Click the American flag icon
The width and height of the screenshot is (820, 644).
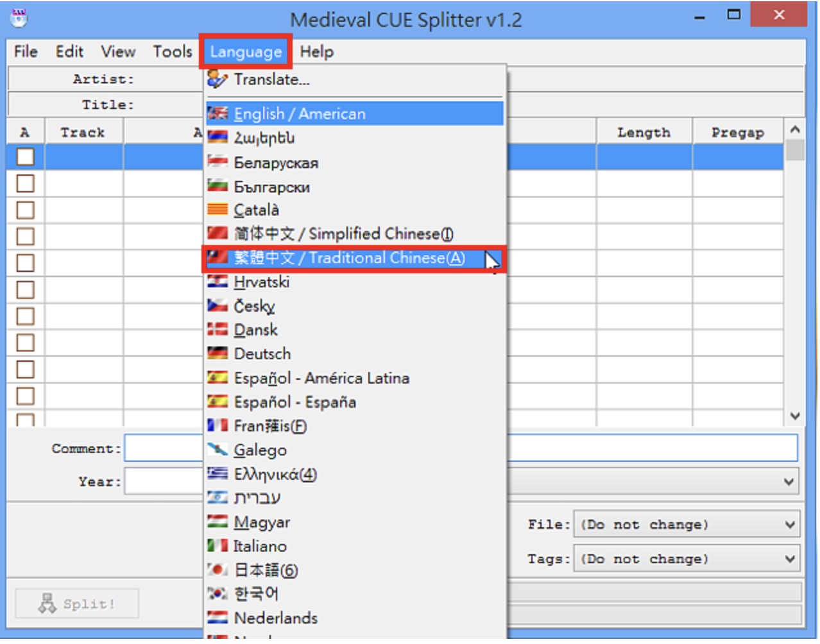tap(218, 114)
